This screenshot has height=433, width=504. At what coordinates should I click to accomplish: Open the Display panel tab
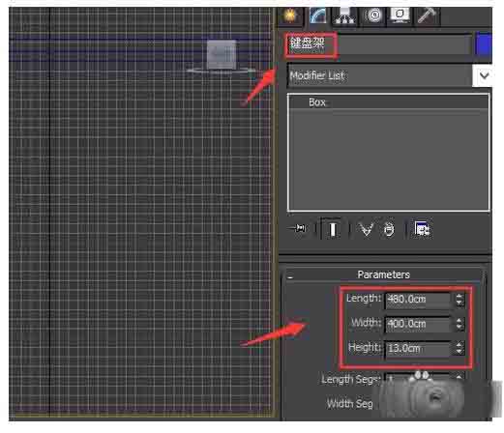coord(400,15)
